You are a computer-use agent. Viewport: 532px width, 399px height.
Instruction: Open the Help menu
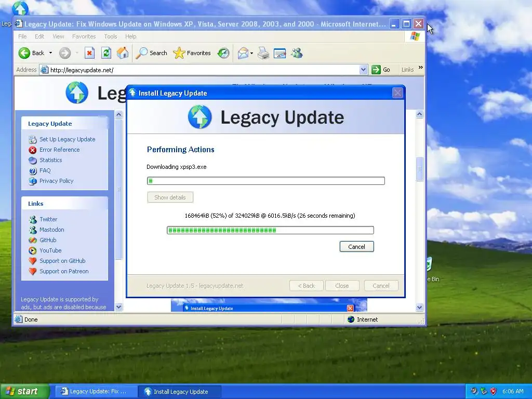(x=130, y=36)
